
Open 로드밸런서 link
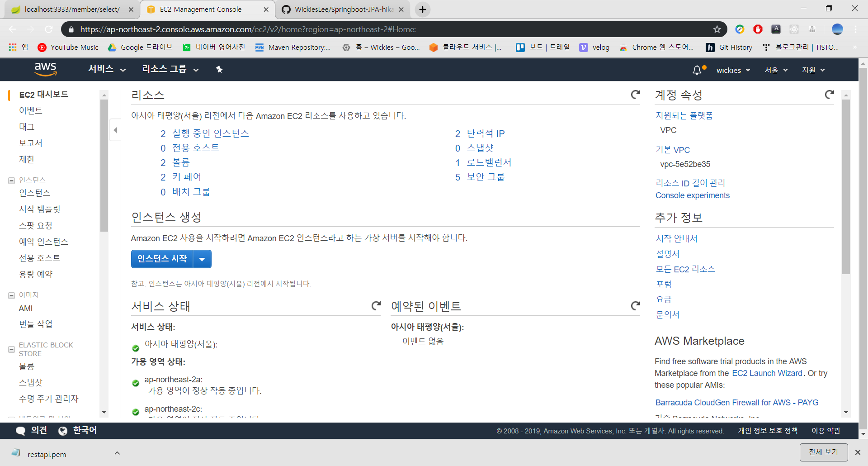(x=489, y=162)
